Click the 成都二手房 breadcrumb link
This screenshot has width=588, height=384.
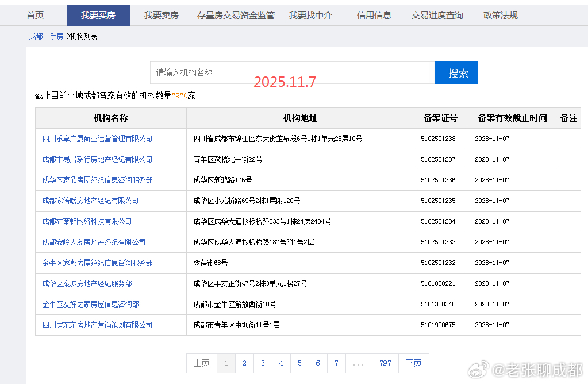coord(46,35)
